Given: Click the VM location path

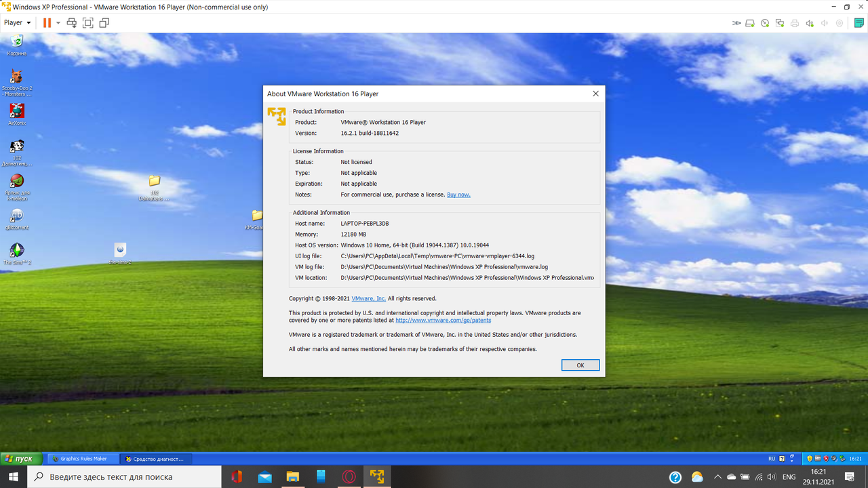Looking at the screenshot, I should [x=467, y=278].
